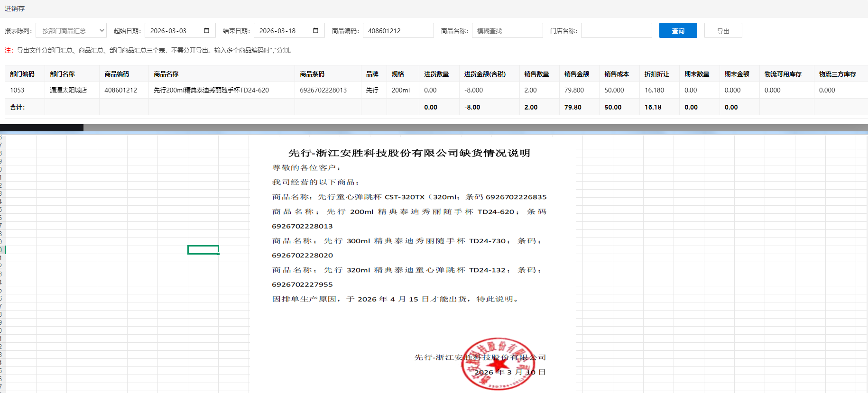Viewport: 868px width, 393px height.
Task: Click the 查询 button
Action: [678, 30]
